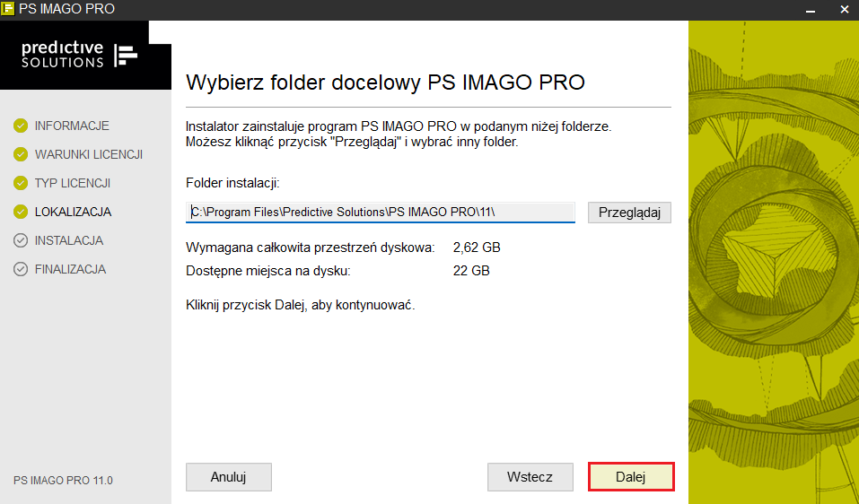Go back with the Wstecz button

[530, 476]
